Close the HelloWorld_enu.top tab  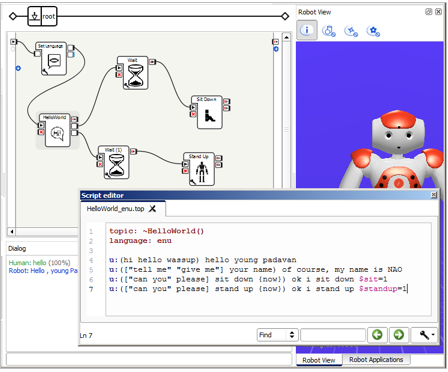tap(152, 209)
